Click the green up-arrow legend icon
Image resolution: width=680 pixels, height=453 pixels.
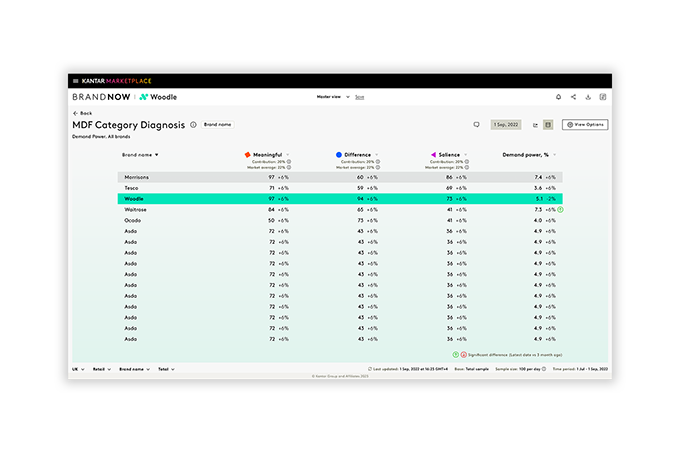(x=455, y=355)
